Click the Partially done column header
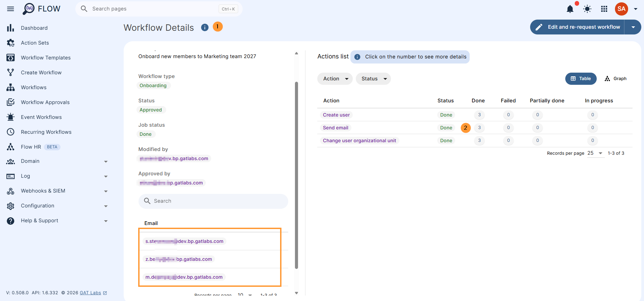The width and height of the screenshot is (644, 301). (547, 101)
